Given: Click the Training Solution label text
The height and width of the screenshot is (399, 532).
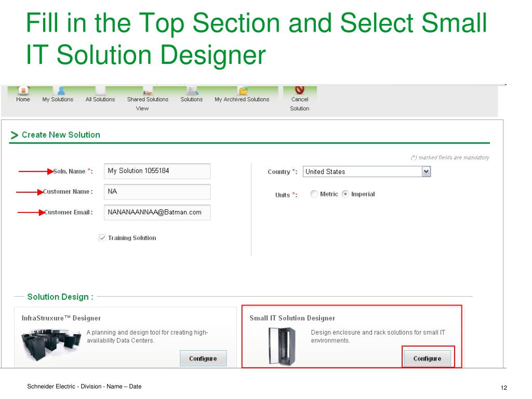Looking at the screenshot, I should pos(132,238).
